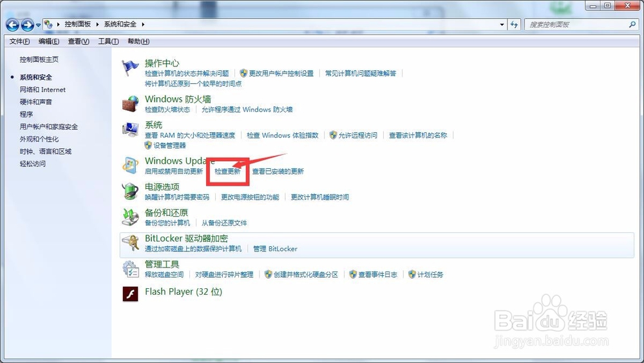Go forward with the Forward arrow button
The image size is (644, 363).
pos(27,25)
